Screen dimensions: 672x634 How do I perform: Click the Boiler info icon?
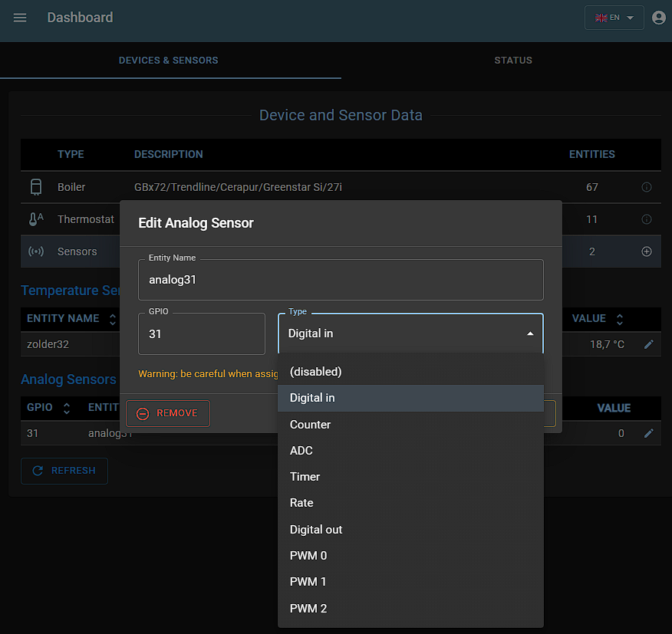pos(646,187)
